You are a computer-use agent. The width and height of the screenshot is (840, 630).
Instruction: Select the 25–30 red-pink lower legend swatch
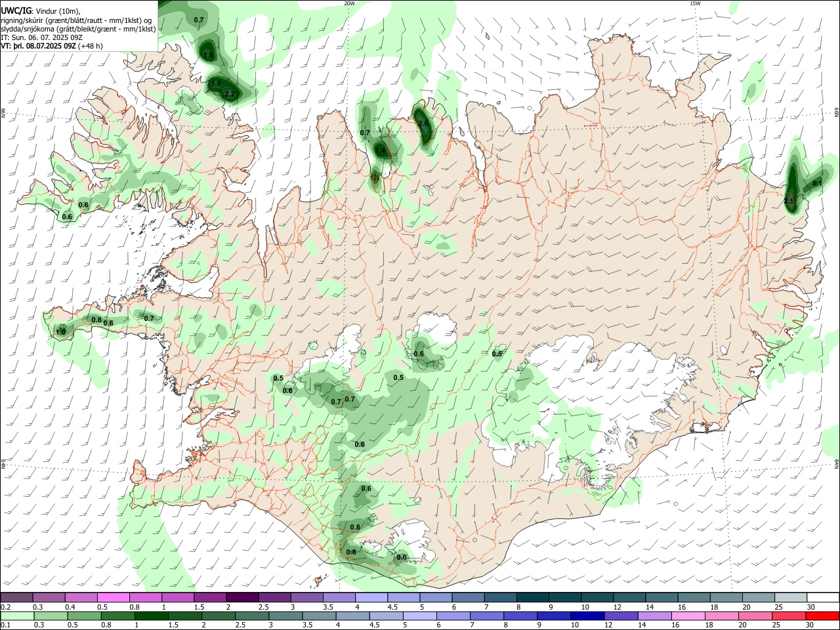[790, 616]
